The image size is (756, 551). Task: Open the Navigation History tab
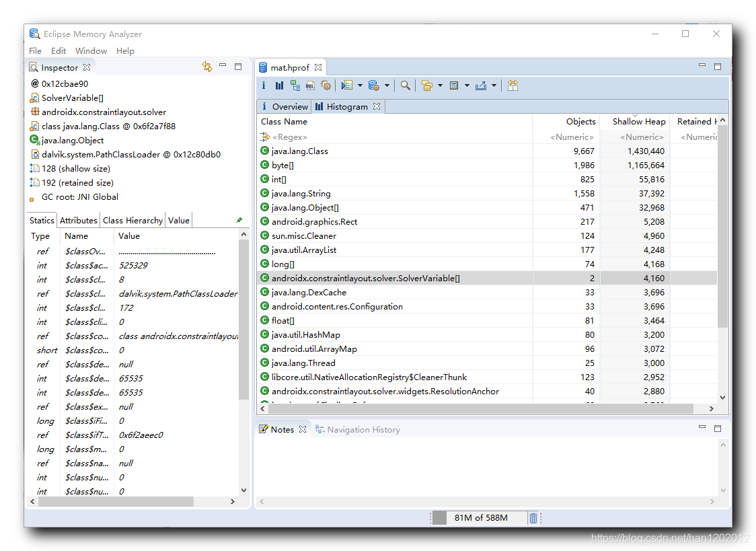[x=358, y=429]
